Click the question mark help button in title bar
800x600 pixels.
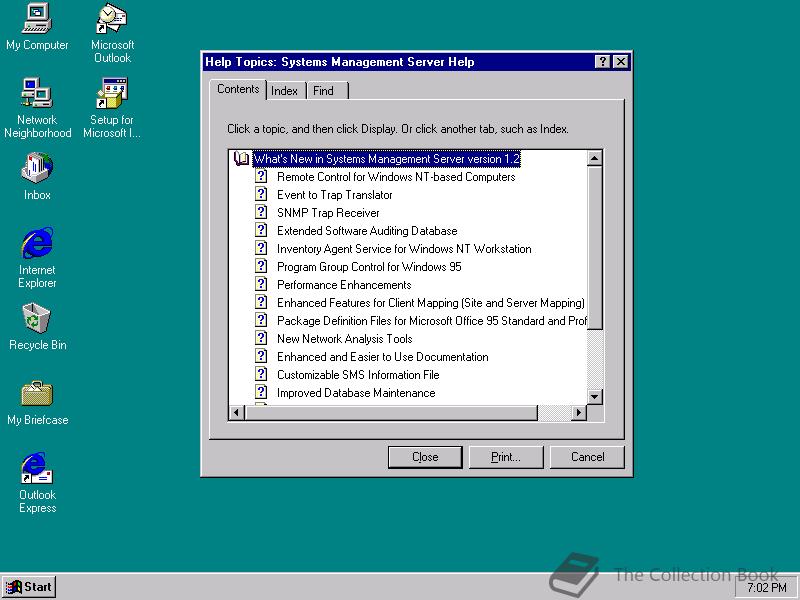click(603, 62)
